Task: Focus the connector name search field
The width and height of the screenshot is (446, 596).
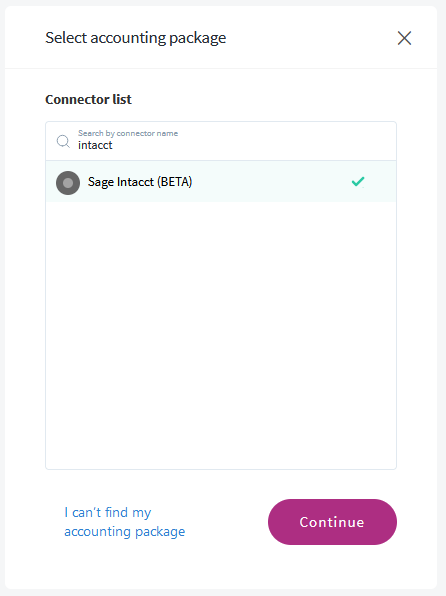Action: pyautogui.click(x=221, y=141)
